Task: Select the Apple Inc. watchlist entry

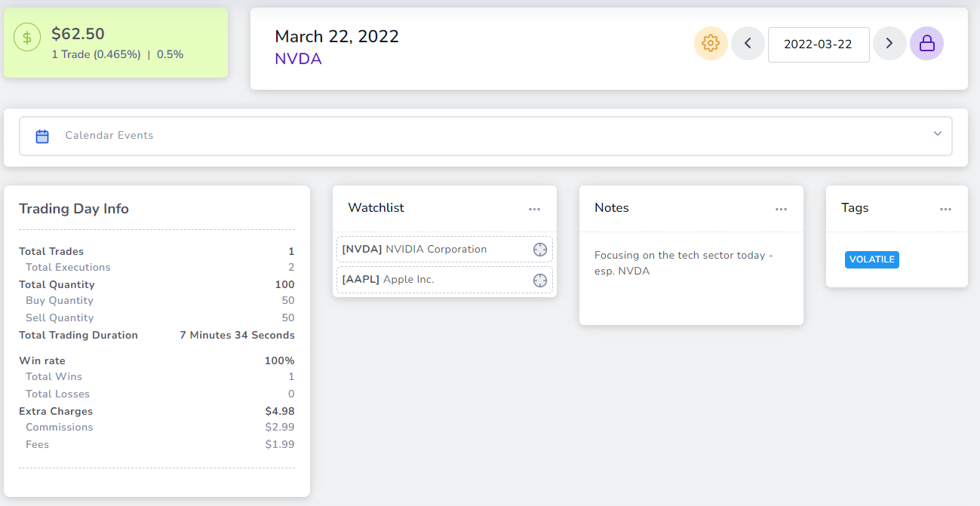Action: (444, 280)
